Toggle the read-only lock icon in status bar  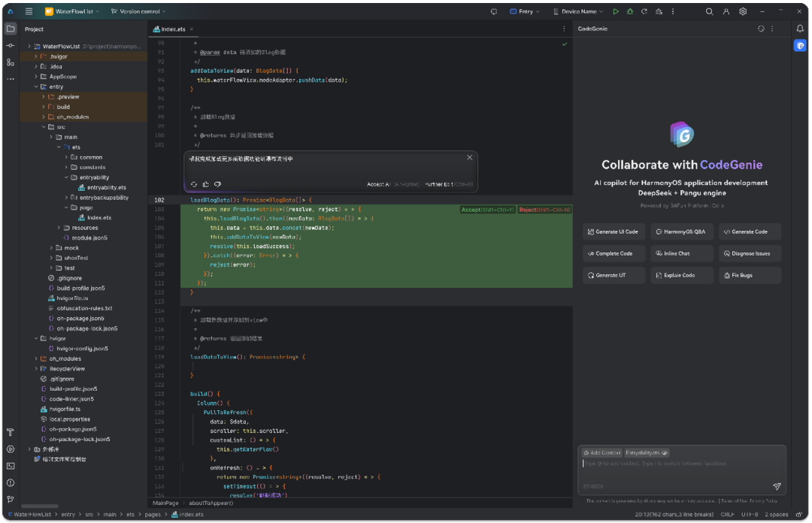pos(798,515)
